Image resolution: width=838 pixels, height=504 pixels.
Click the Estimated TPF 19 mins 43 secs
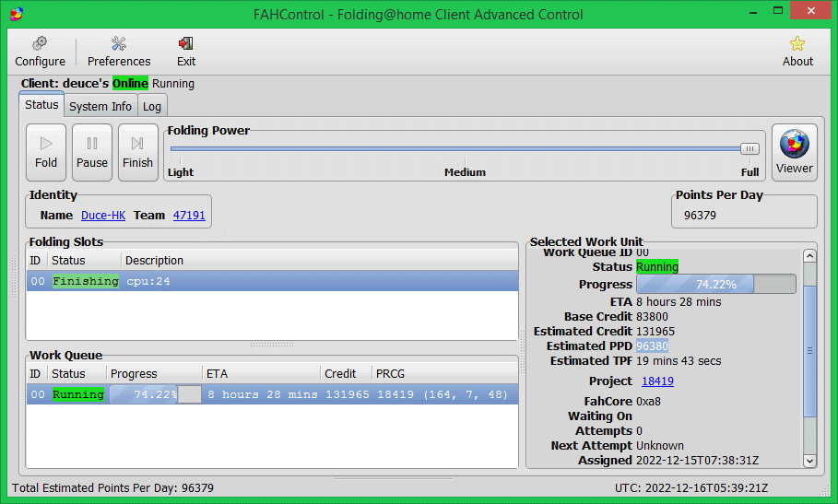[x=679, y=361]
